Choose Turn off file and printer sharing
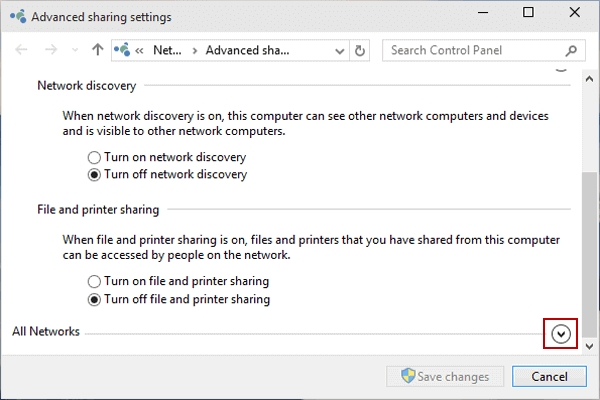The width and height of the screenshot is (600, 400). (95, 299)
